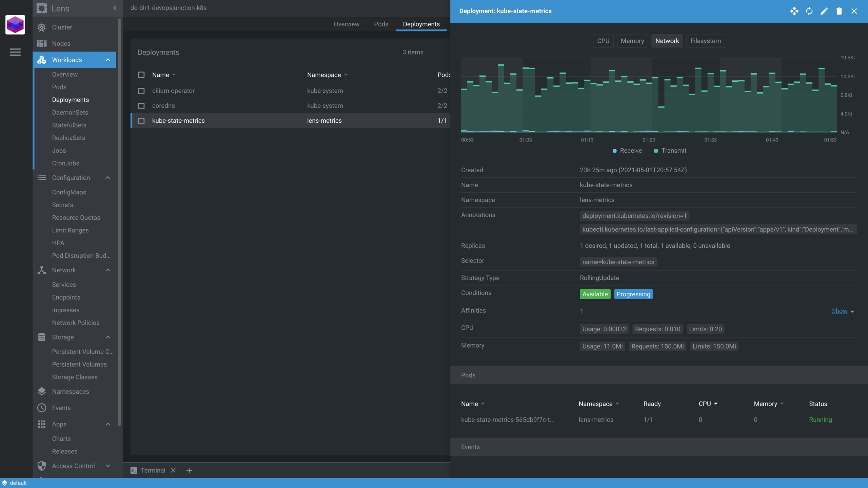This screenshot has width=868, height=488.
Task: Show the Memory metrics chart
Action: [x=632, y=41]
